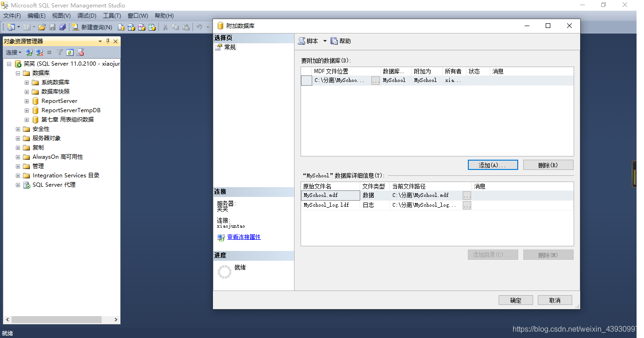Click the 帮助 help icon in the dialog
The height and width of the screenshot is (338, 644).
[x=334, y=41]
